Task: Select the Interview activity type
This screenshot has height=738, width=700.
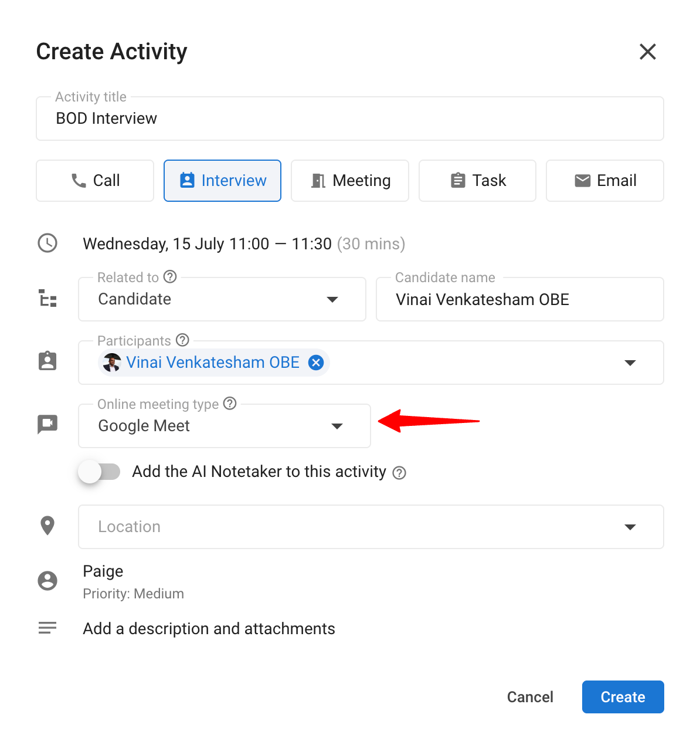Action: pyautogui.click(x=222, y=181)
